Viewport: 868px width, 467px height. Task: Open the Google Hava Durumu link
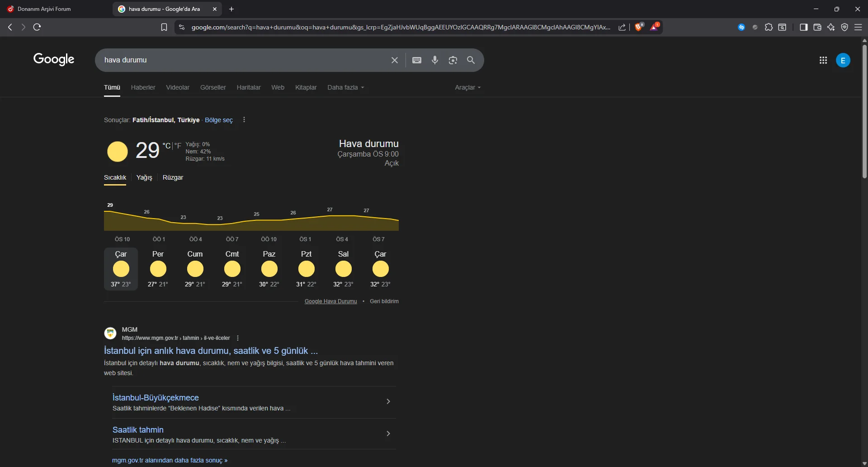331,301
